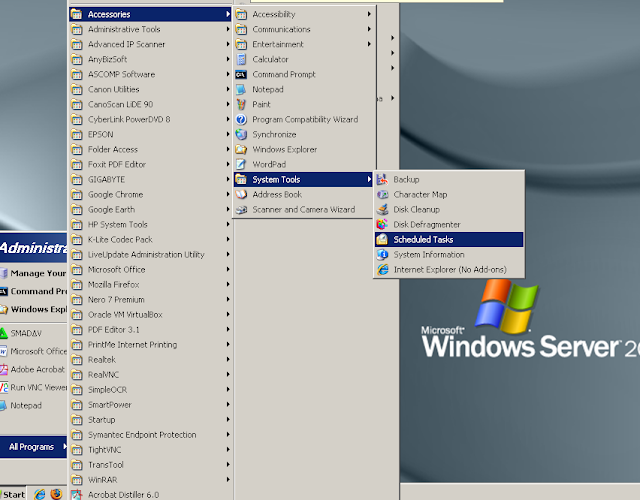Expand Microsoft Office submenu arrow
640x500 pixels.
[x=228, y=269]
